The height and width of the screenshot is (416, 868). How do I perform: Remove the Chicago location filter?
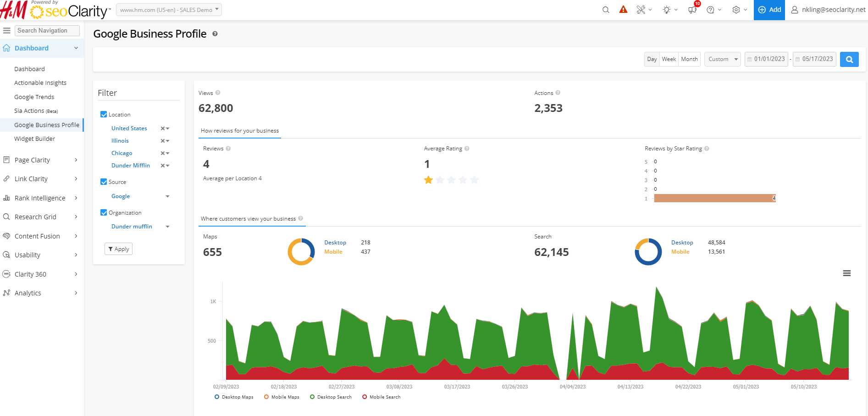(163, 153)
